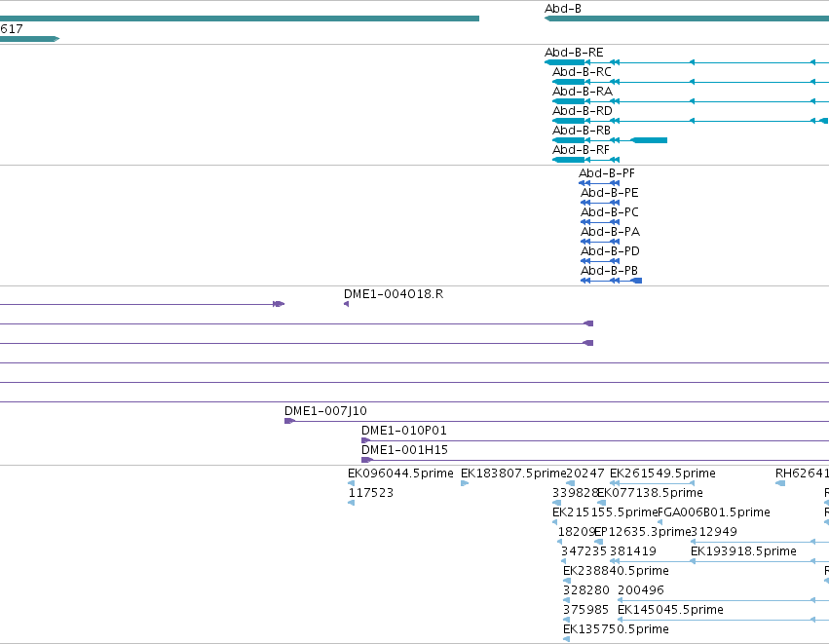Viewport: 829px width, 644px height.
Task: Select the EK261549.5prime EST label
Action: (662, 474)
